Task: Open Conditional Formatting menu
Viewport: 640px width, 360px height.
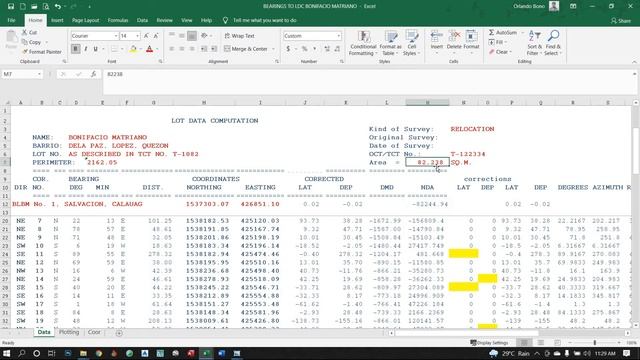Action: pos(362,43)
